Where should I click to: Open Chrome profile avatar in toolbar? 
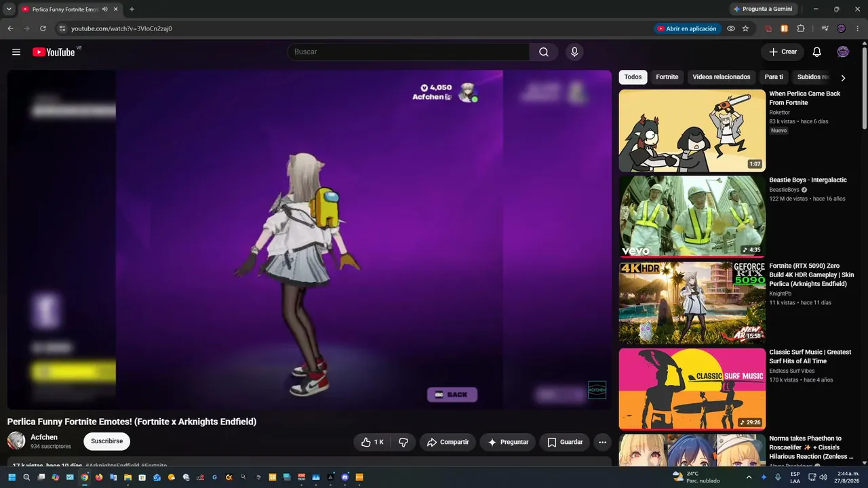coord(842,28)
